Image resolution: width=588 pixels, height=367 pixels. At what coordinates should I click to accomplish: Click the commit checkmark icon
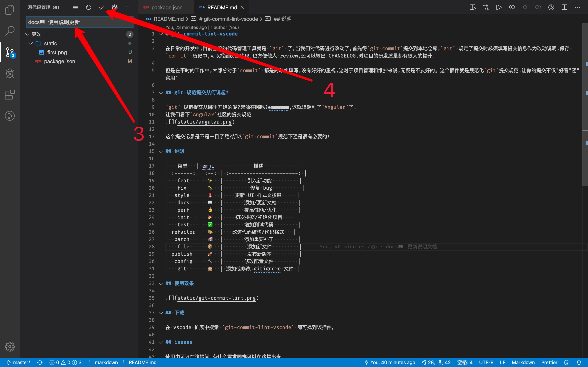click(x=101, y=7)
